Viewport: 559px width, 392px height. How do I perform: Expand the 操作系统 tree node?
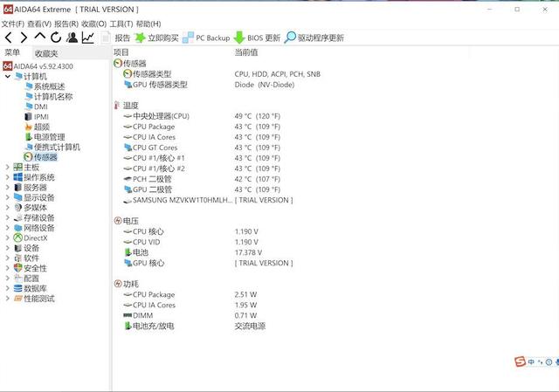tap(8, 177)
